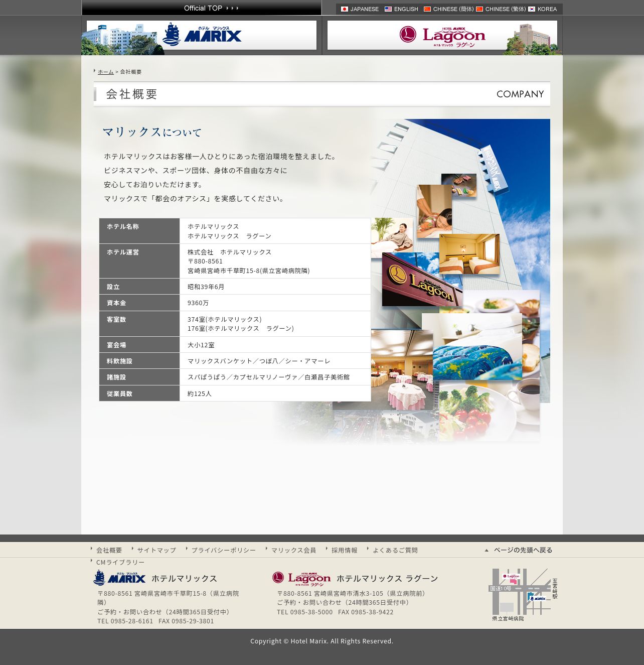
Task: Click the China flag beside CHINESE (簡体)
Action: point(427,9)
